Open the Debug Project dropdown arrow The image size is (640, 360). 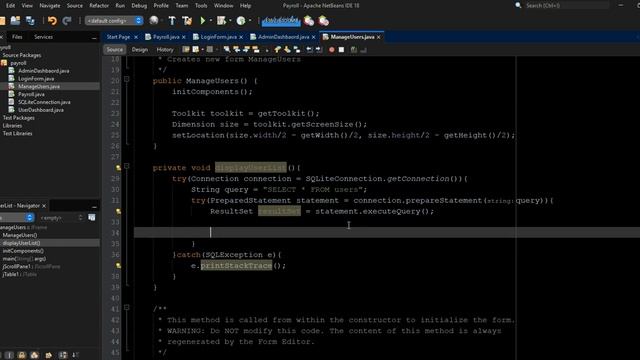coord(230,21)
